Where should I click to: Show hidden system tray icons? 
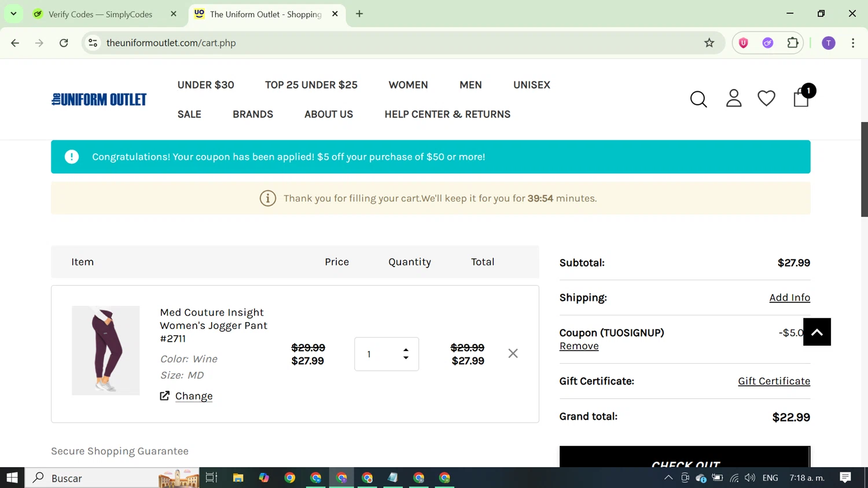click(x=668, y=478)
